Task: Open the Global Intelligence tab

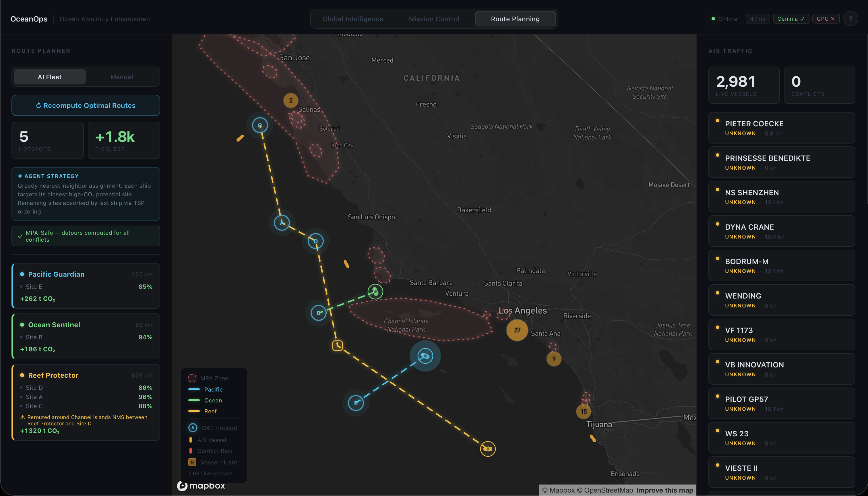Action: click(352, 19)
